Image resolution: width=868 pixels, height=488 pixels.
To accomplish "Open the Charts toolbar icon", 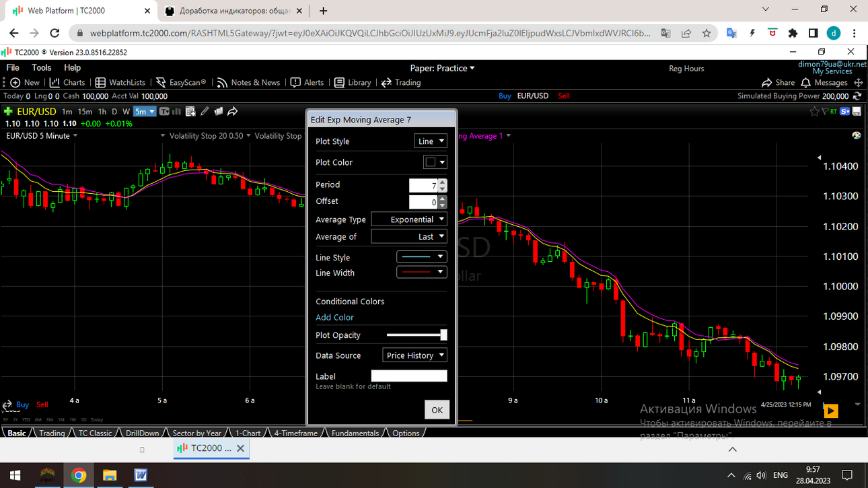I will (x=54, y=82).
